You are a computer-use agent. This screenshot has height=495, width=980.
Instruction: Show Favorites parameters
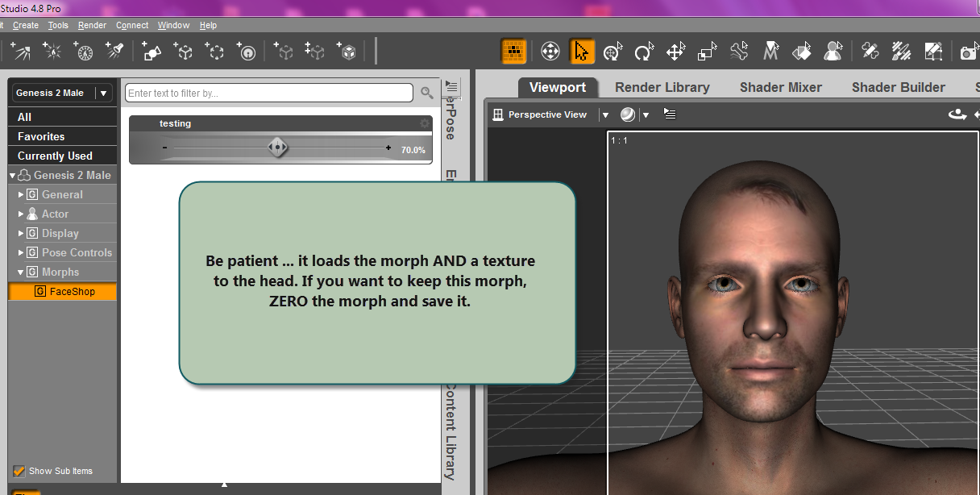63,136
